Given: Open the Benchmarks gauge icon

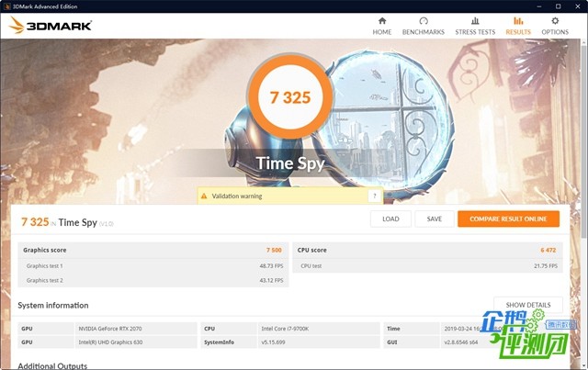Looking at the screenshot, I should [x=424, y=20].
